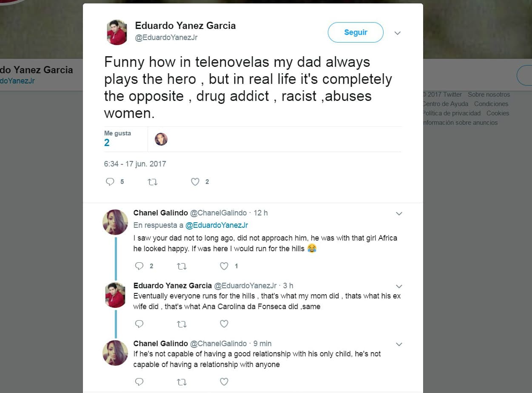
Task: Open the tweet timestamp 17 jun. 2017
Action: [x=135, y=164]
